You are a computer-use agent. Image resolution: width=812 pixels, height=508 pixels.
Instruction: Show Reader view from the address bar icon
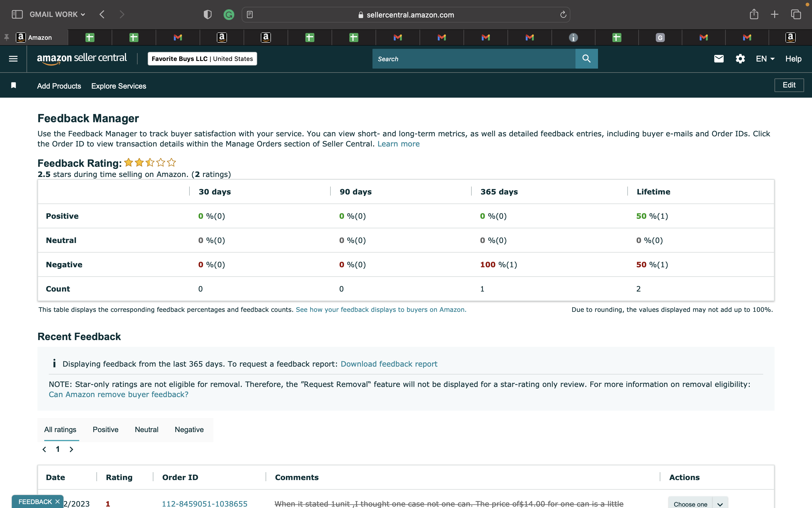coord(250,14)
